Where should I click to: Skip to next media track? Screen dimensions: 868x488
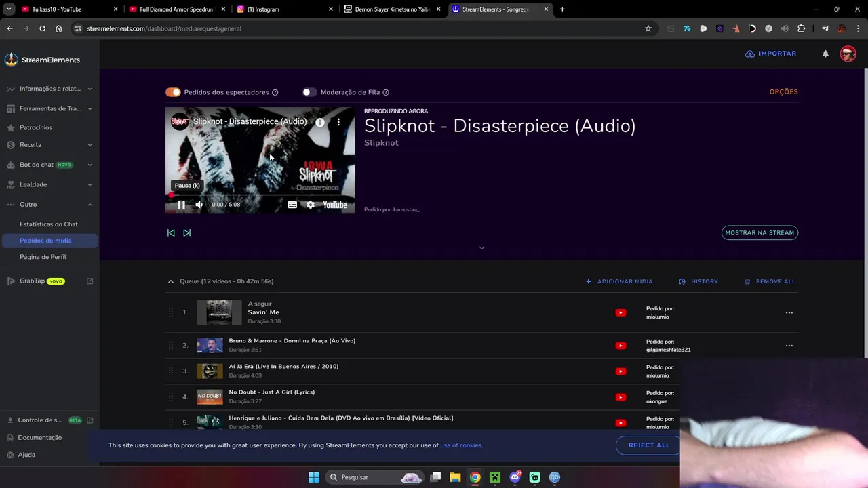point(187,232)
